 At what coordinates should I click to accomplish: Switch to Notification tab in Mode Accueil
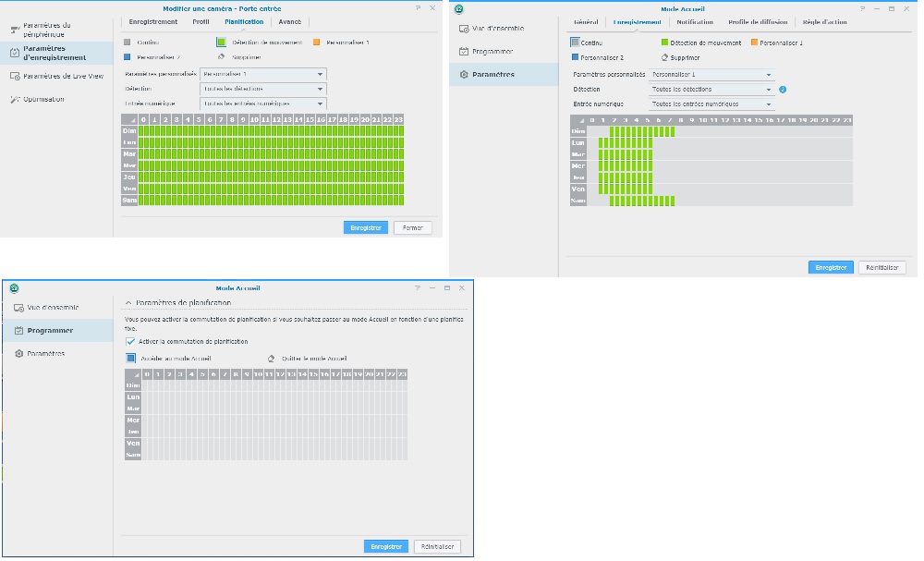695,22
